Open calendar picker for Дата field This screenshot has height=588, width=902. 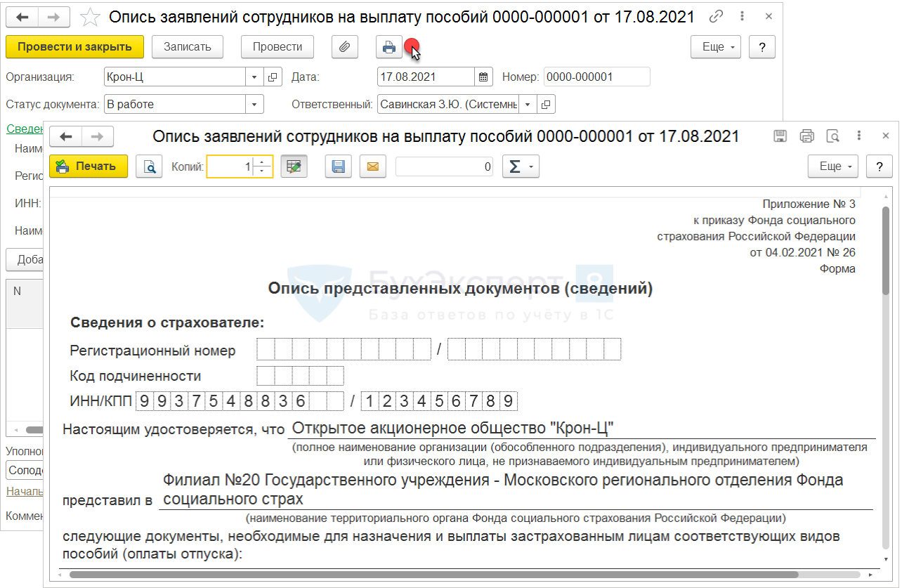coord(483,77)
